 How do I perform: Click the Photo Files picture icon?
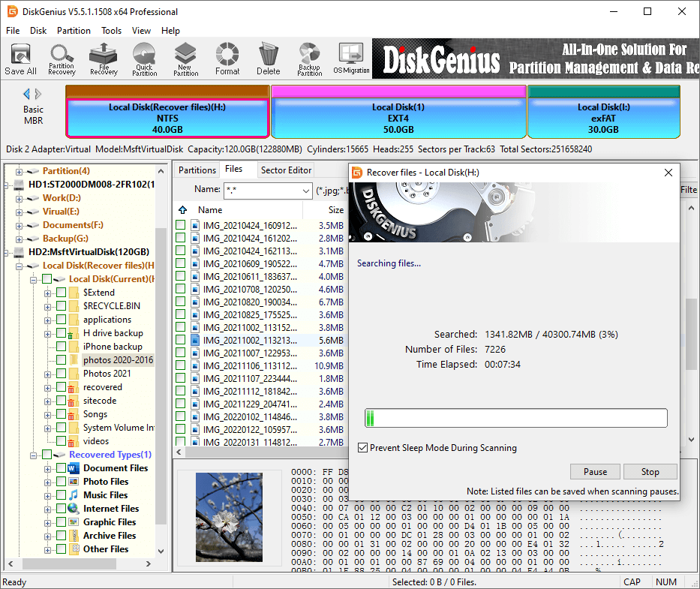[74, 482]
